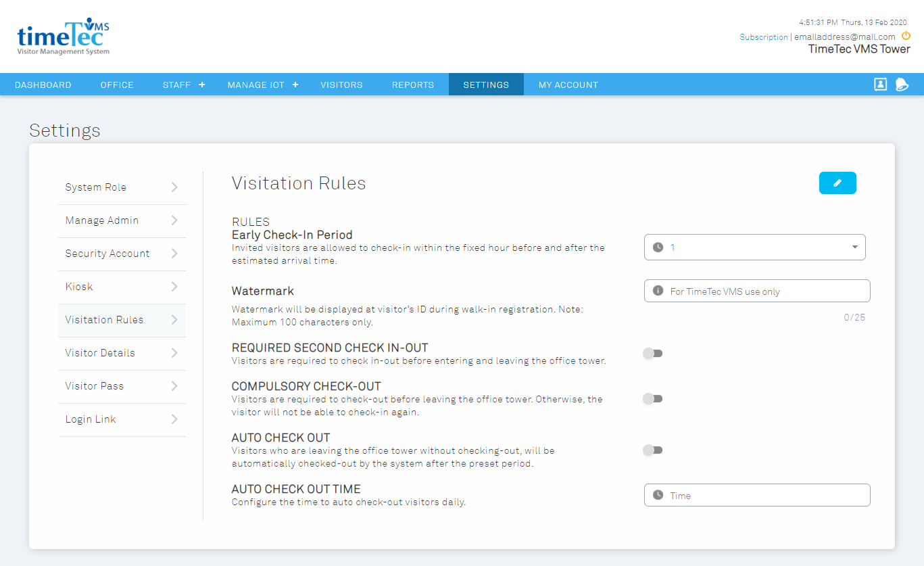Open the Manage IoT menu
The image size is (924, 566).
point(256,85)
